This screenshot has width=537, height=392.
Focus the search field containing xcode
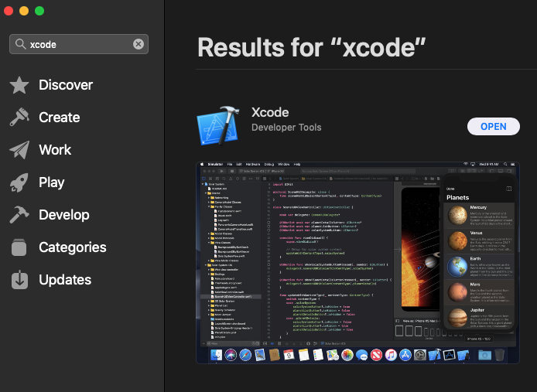point(79,44)
